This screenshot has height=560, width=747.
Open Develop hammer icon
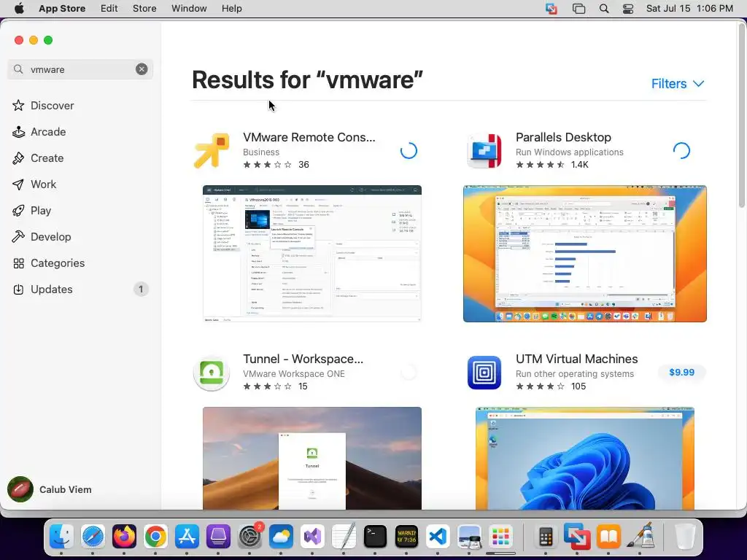[18, 237]
